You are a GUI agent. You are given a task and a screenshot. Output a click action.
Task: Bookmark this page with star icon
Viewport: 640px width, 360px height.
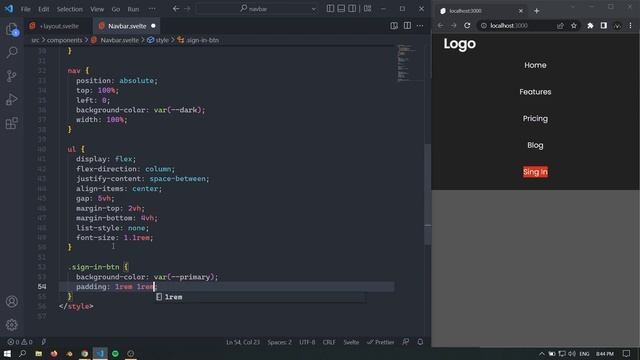[x=574, y=25]
